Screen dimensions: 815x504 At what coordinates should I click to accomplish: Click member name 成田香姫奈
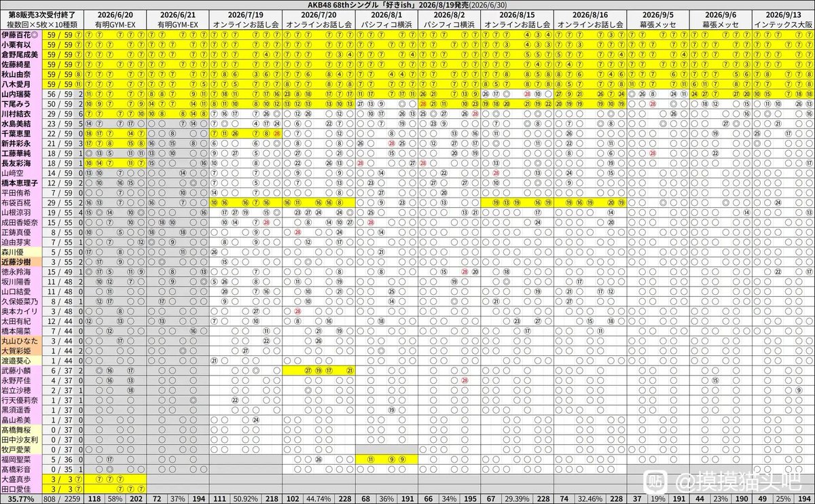click(21, 222)
